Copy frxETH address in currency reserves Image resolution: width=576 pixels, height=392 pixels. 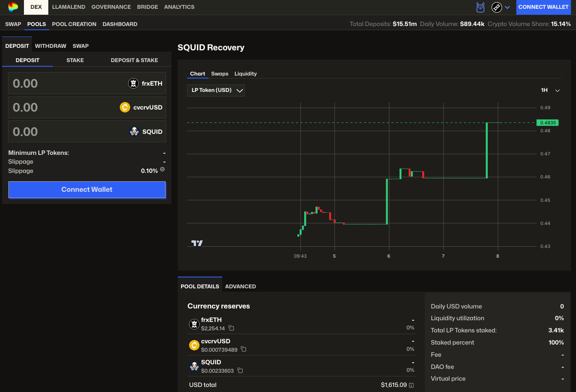pyautogui.click(x=231, y=328)
